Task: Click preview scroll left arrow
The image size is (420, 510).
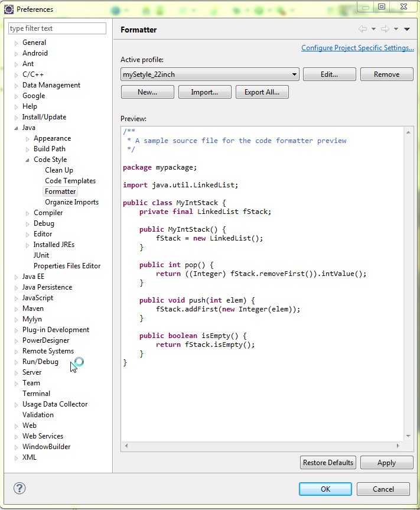Action: 126,446
